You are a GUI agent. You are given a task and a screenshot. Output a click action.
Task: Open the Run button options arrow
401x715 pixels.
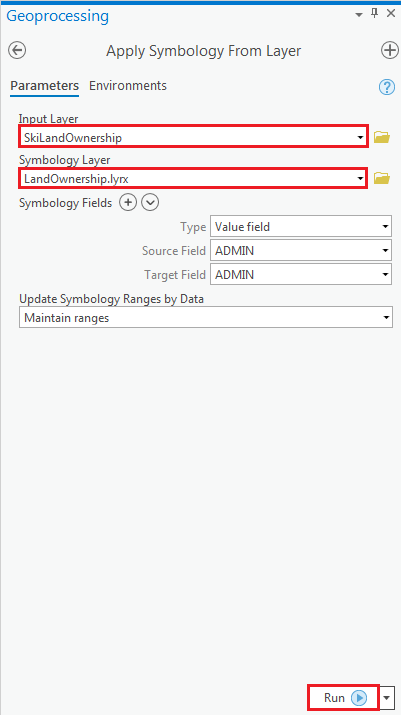coord(387,698)
